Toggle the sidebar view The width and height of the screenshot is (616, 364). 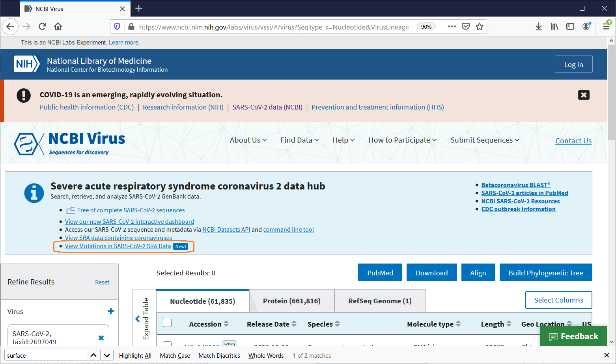point(570,27)
